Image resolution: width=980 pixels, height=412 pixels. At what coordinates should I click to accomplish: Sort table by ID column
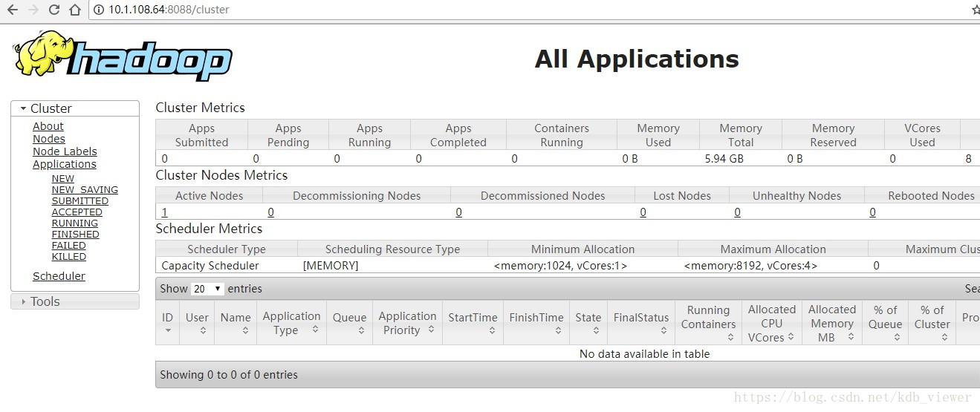[168, 323]
